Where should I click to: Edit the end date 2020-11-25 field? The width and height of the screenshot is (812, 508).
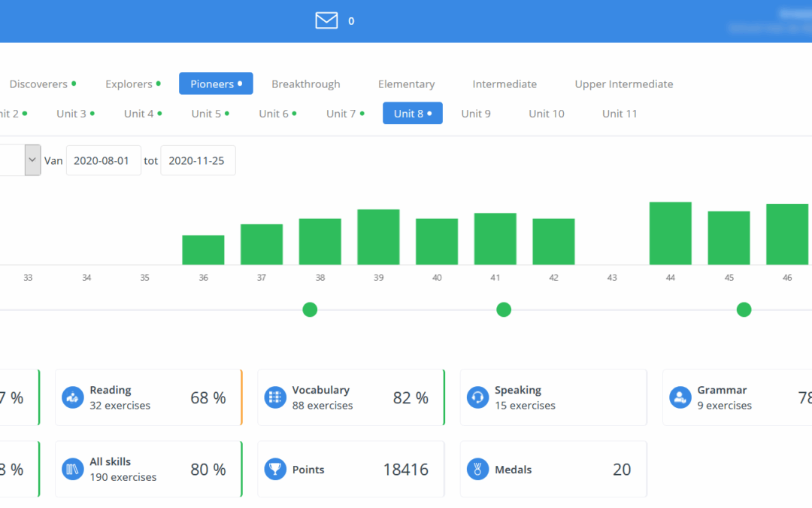click(x=198, y=161)
